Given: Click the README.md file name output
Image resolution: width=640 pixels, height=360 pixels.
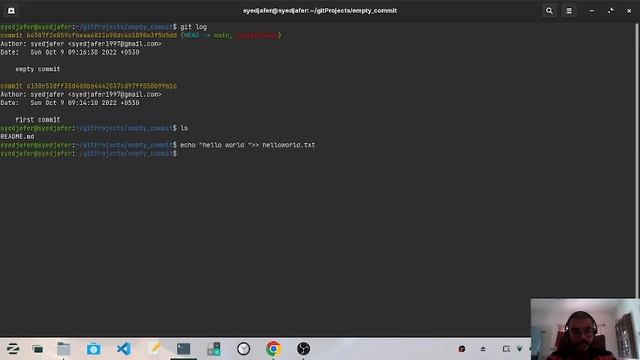Looking at the screenshot, I should tap(17, 136).
